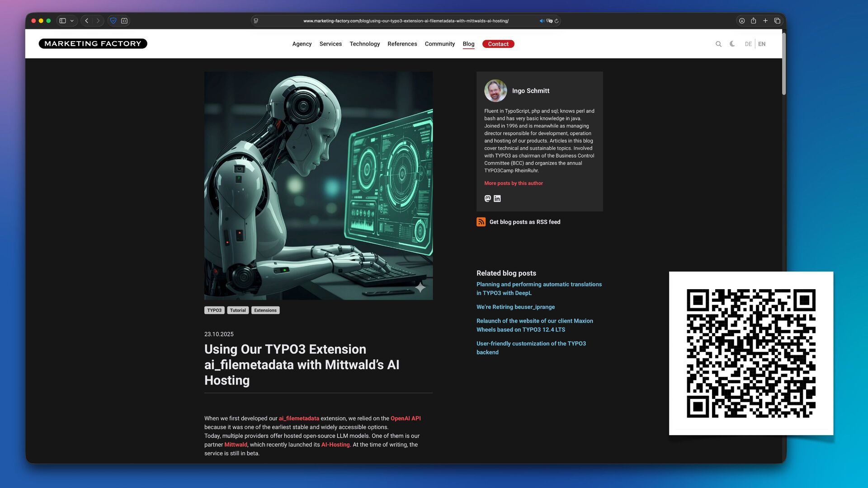
Task: Show tab overview icon
Action: tap(777, 21)
